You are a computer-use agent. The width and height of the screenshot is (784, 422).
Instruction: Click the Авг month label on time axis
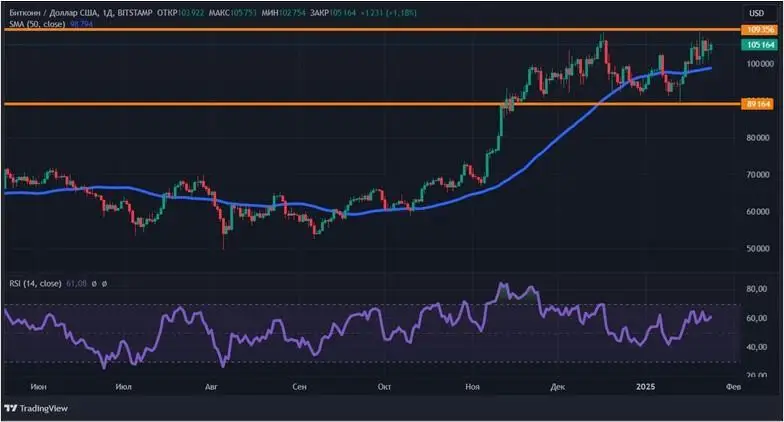click(x=211, y=383)
